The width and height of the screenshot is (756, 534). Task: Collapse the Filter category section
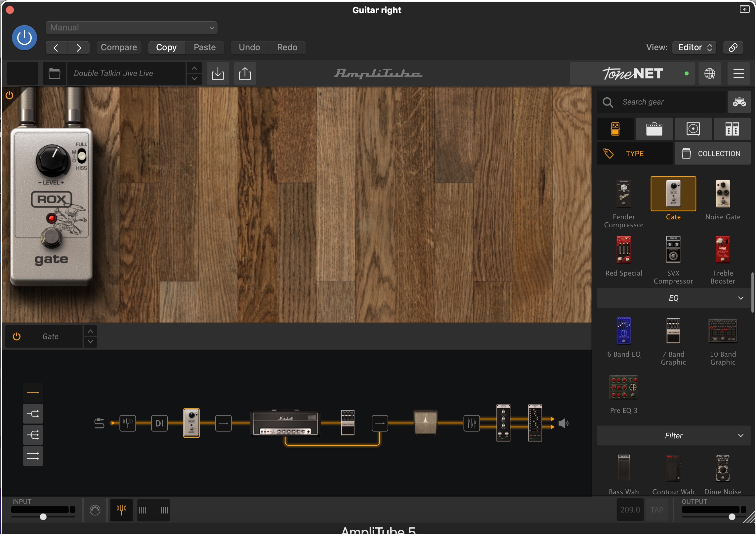[x=674, y=436]
